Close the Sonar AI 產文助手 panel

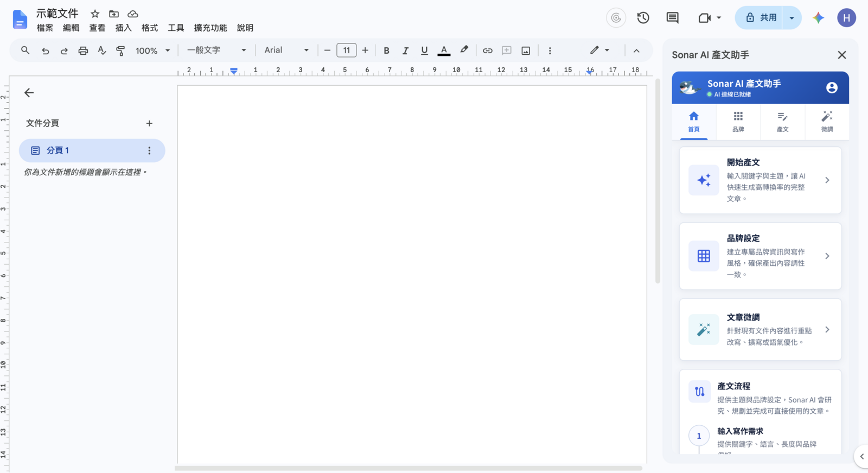(841, 55)
